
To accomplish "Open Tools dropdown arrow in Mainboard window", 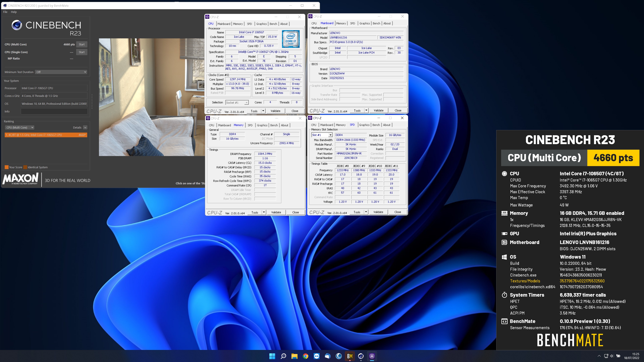I will [366, 110].
